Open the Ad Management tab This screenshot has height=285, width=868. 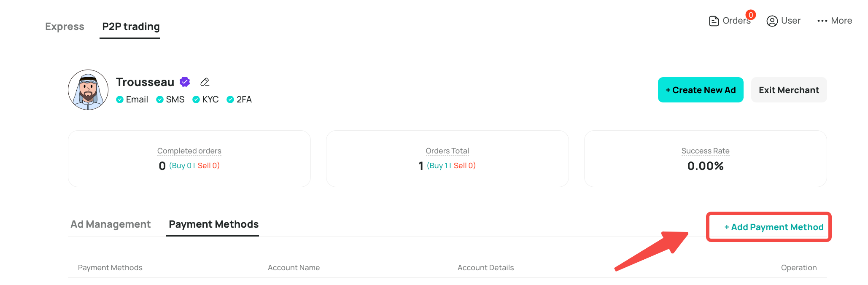111,224
